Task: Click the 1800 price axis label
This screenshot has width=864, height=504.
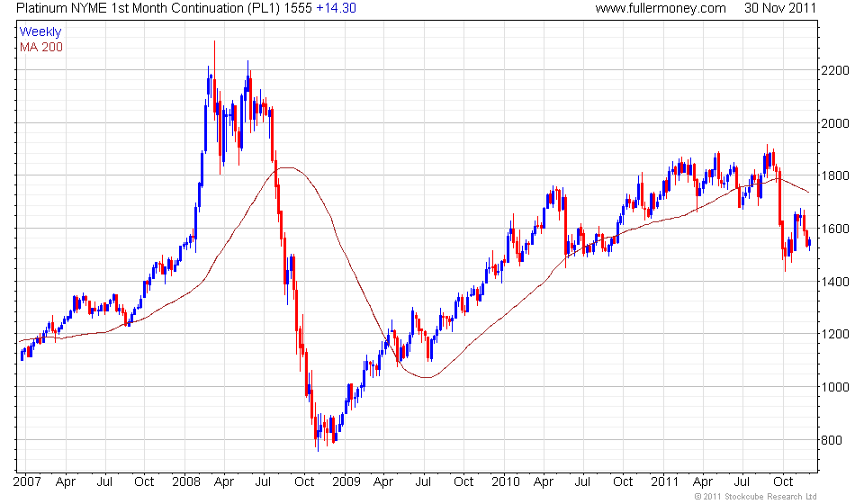Action: coord(835,176)
